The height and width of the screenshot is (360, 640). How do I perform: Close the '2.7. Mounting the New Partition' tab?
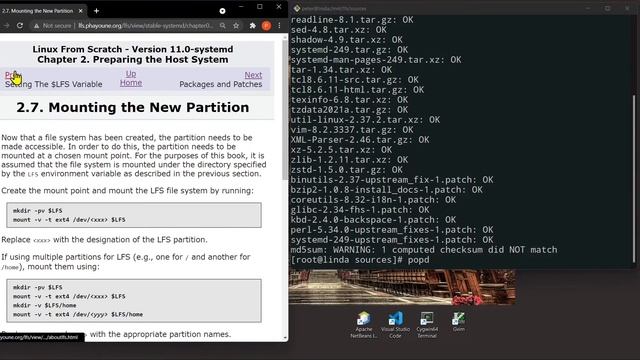coord(80,11)
